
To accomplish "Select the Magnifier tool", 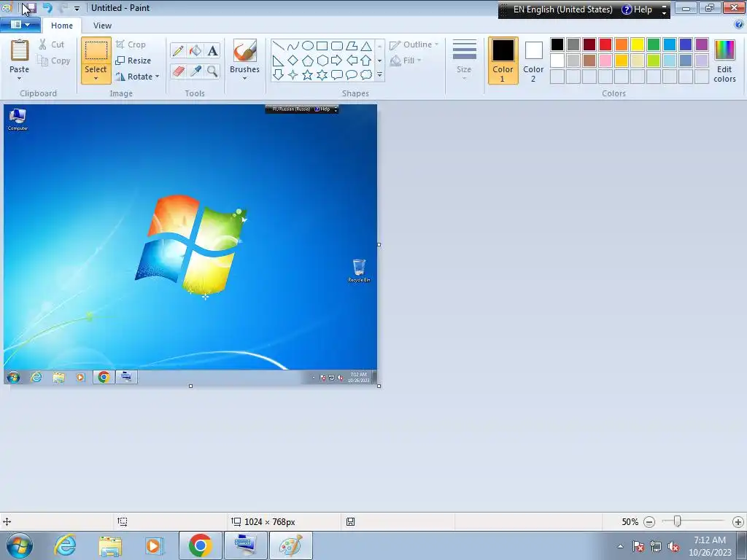I will [212, 71].
